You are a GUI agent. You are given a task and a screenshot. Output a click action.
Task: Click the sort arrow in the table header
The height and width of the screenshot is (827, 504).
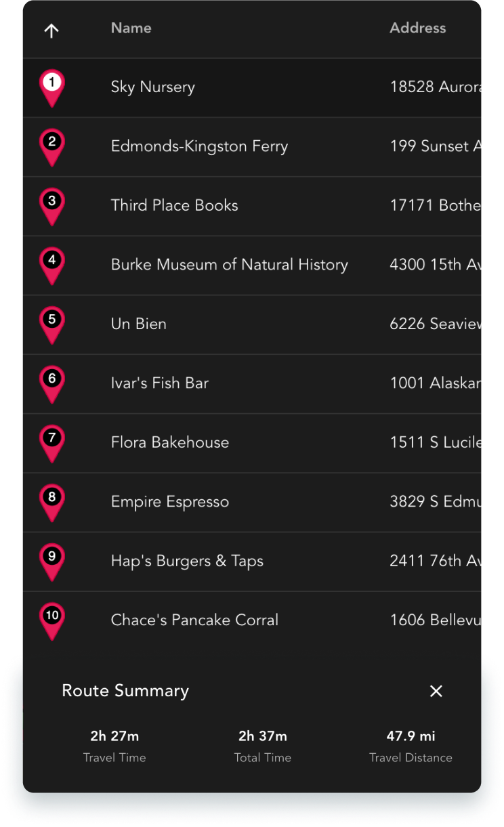coord(51,30)
